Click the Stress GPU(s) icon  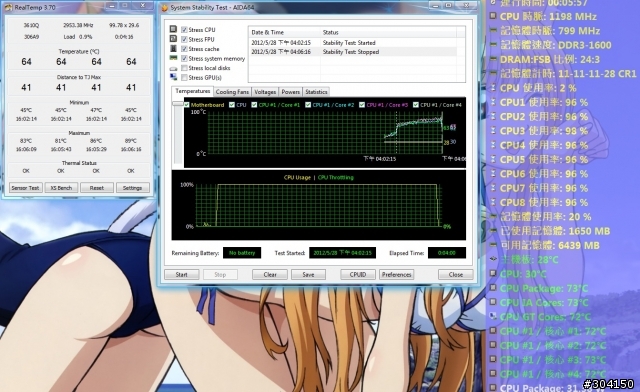point(173,77)
